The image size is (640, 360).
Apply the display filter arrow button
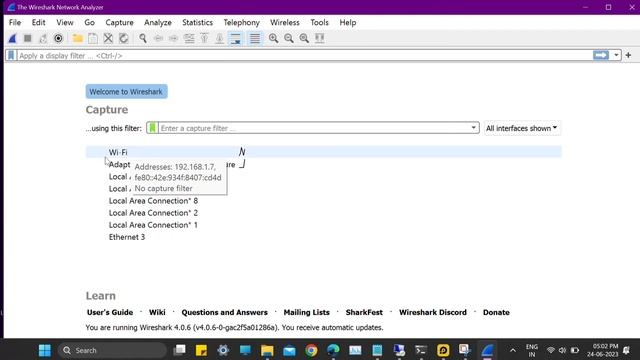tap(601, 55)
